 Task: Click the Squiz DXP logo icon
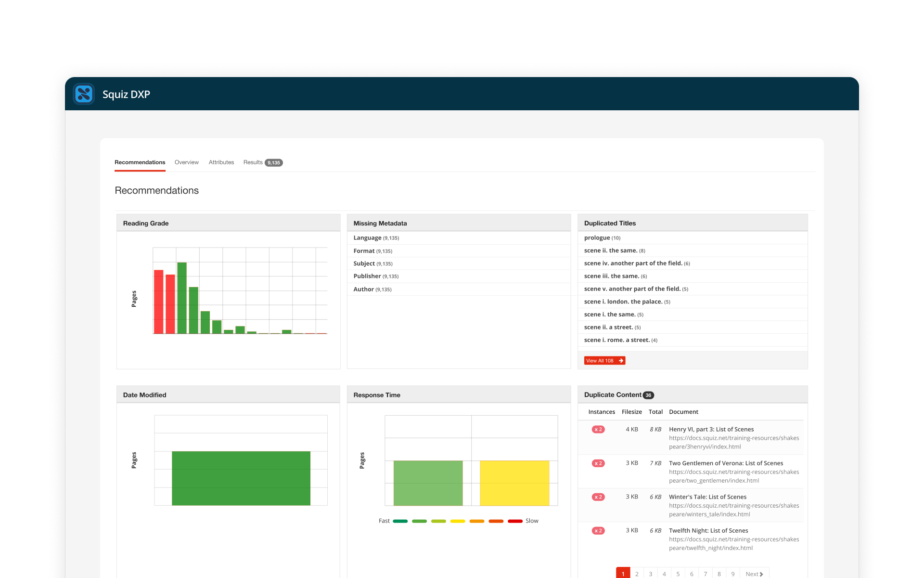tap(84, 94)
